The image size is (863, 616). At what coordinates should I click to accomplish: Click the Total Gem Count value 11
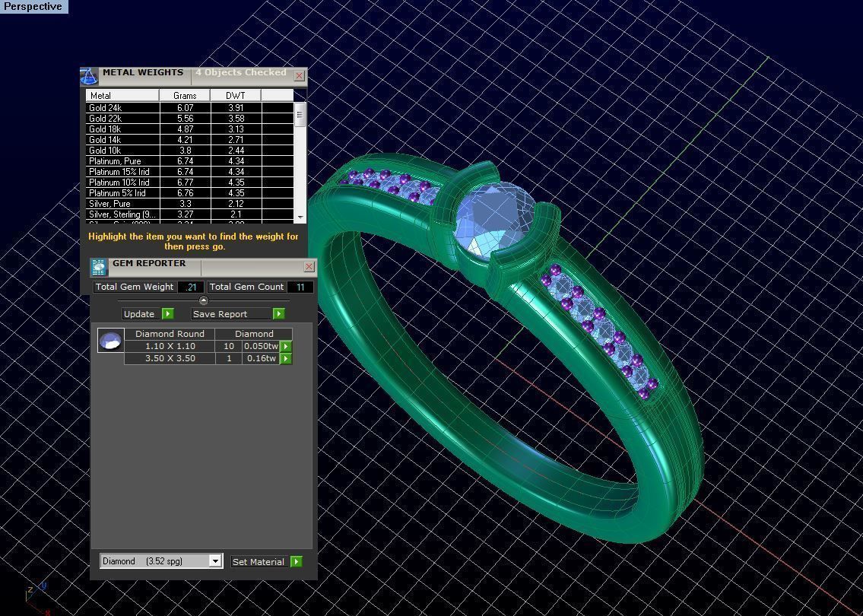click(300, 287)
